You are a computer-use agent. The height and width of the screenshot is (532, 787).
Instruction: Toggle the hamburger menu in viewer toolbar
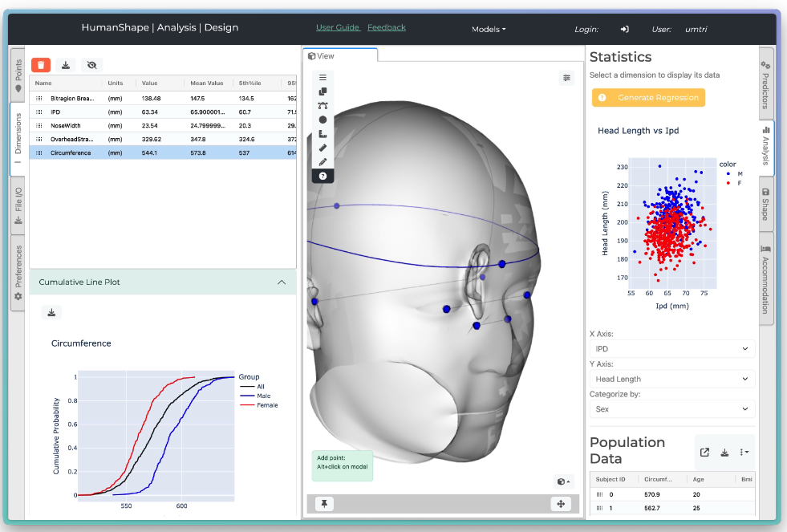click(x=323, y=78)
